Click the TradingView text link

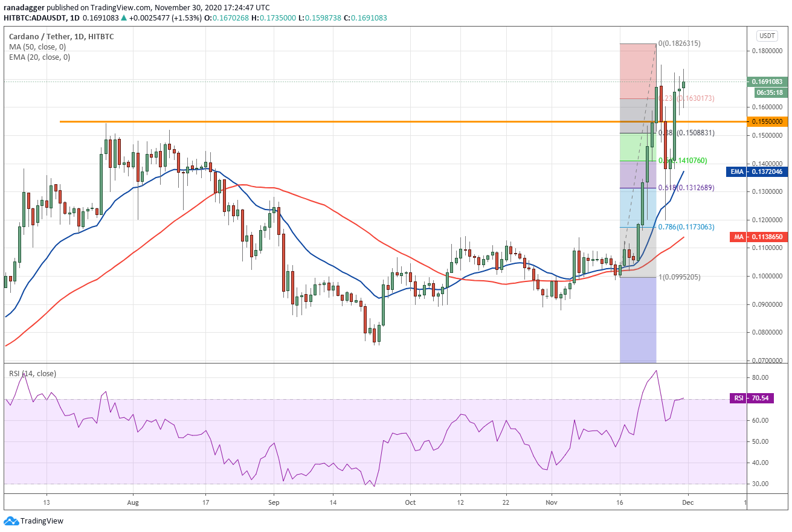pos(42,521)
